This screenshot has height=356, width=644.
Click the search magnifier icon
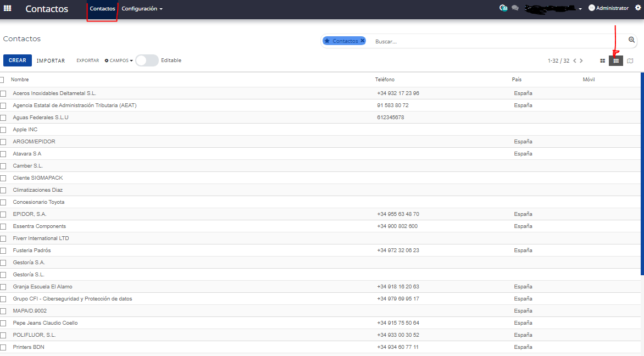(x=632, y=40)
